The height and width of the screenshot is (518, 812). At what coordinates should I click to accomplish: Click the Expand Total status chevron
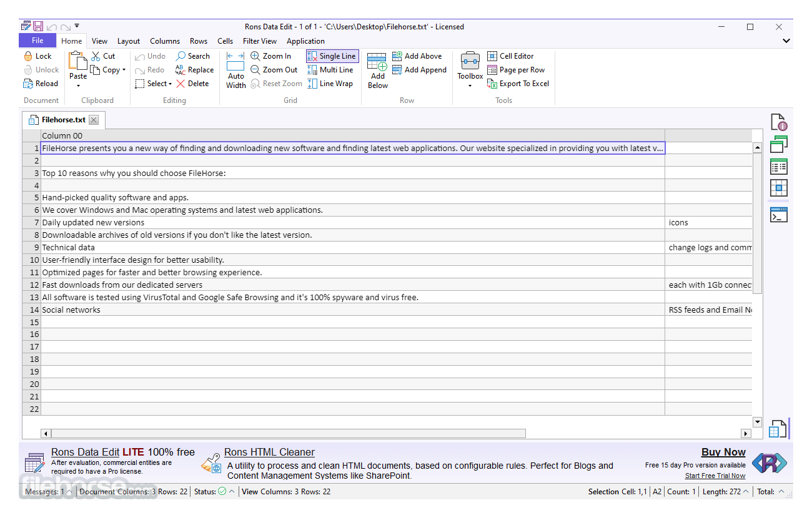coord(781,492)
